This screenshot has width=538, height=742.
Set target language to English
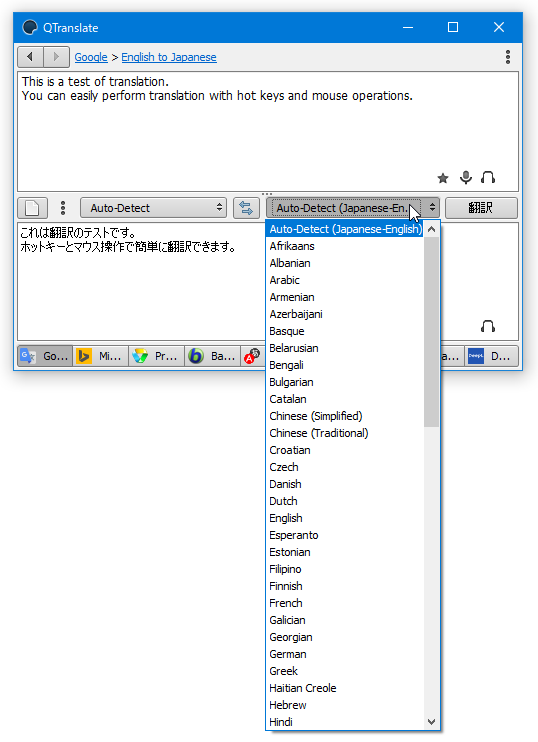pos(344,519)
